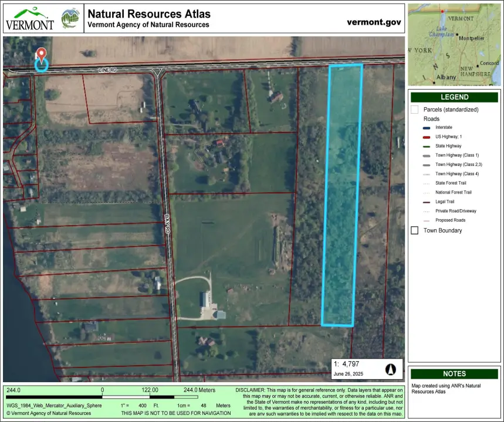Click the State Highway green line symbol
Screen dimensions: 504x422
pyautogui.click(x=426, y=146)
